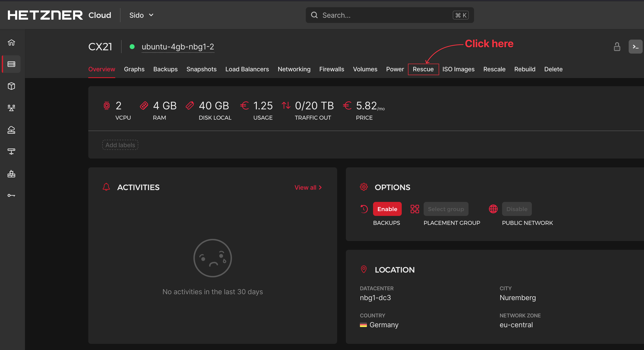This screenshot has width=644, height=350.
Task: Select the Servers icon in the sidebar
Action: click(x=11, y=64)
